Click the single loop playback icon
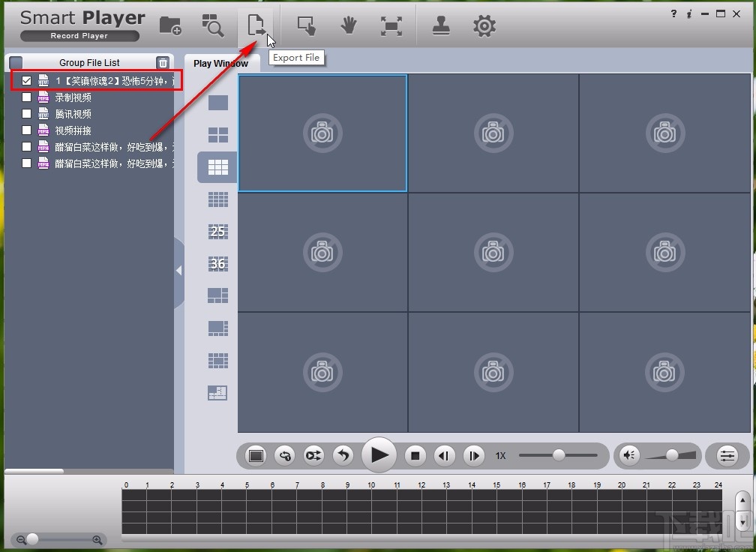 coord(285,455)
